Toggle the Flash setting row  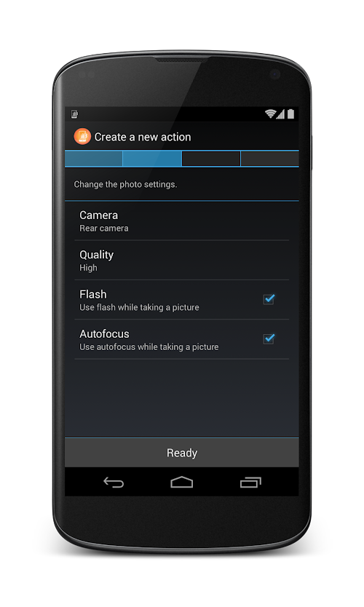click(181, 300)
